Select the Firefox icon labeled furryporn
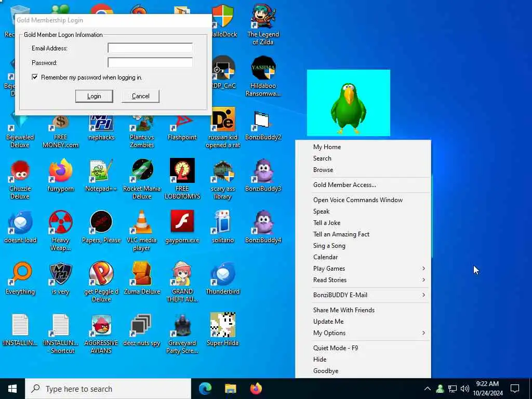 [61, 176]
